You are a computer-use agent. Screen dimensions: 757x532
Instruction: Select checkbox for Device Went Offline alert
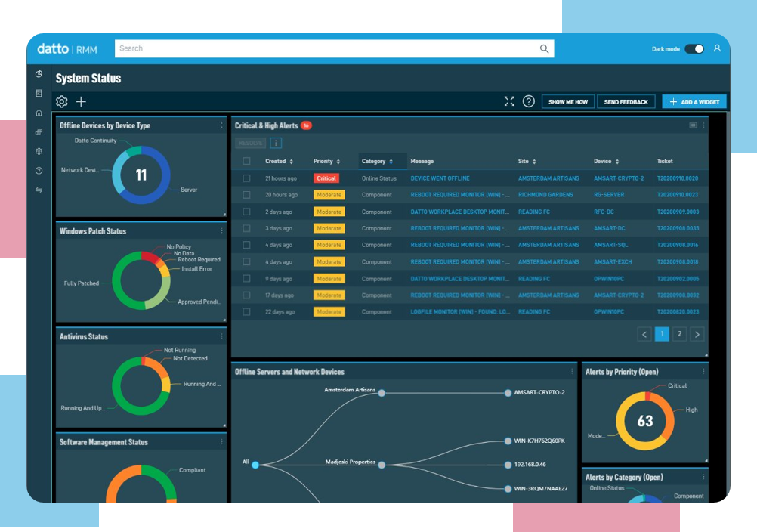pos(246,178)
